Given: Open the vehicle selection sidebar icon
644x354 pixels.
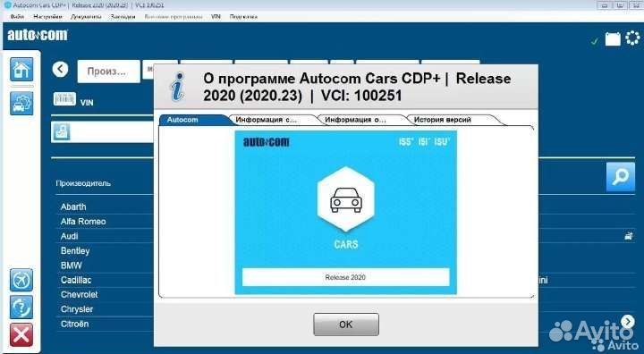Looking at the screenshot, I should tap(21, 103).
